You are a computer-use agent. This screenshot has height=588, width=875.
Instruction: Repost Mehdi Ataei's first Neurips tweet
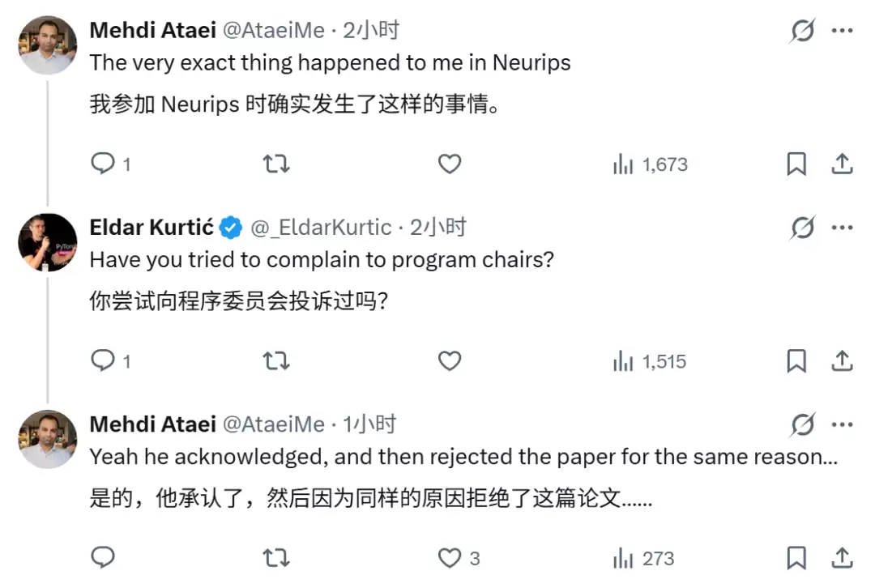coord(276,164)
